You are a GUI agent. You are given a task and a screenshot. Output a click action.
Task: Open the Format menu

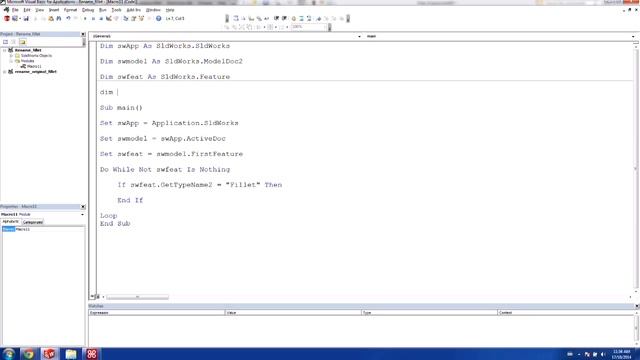70,10
